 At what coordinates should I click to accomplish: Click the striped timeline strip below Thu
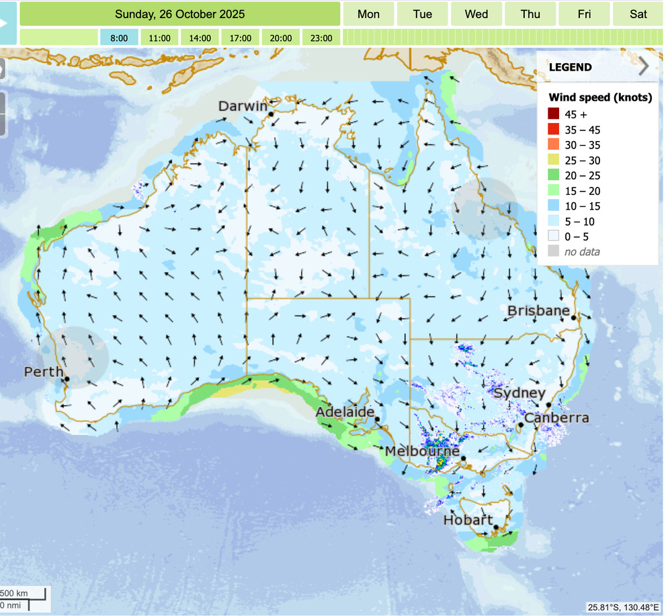click(530, 37)
